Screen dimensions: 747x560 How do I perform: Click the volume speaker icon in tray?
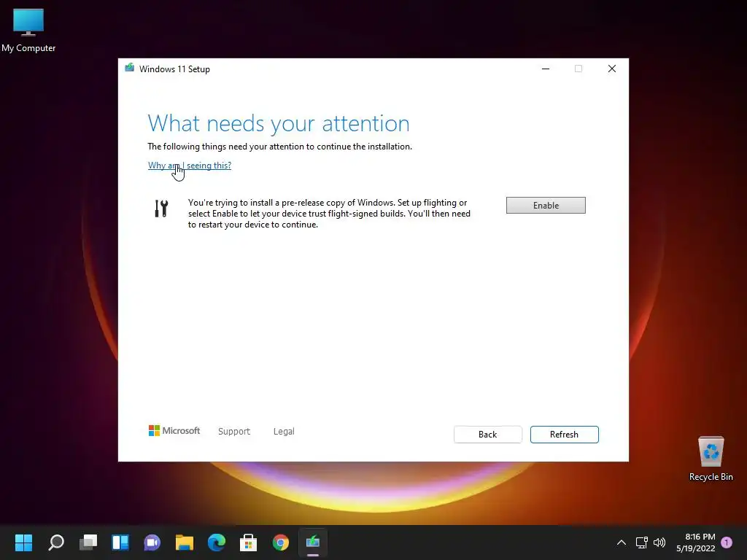[659, 542]
